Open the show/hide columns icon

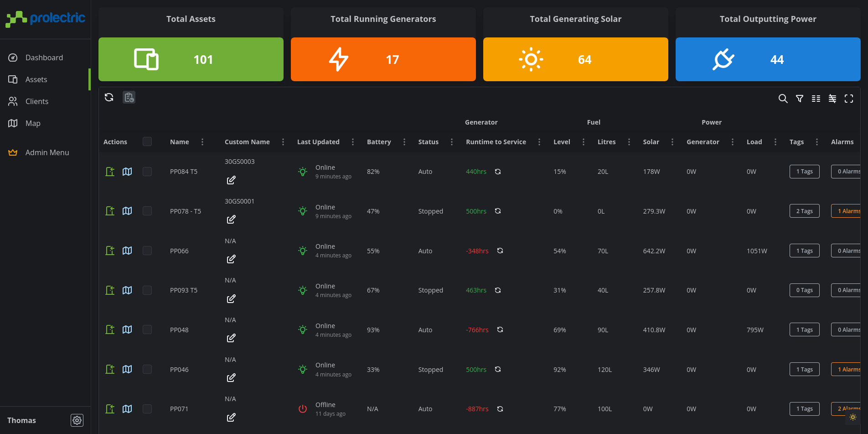[x=816, y=99]
